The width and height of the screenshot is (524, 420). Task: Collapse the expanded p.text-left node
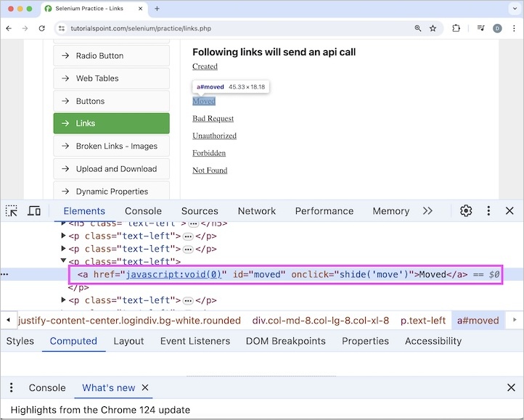(x=64, y=261)
